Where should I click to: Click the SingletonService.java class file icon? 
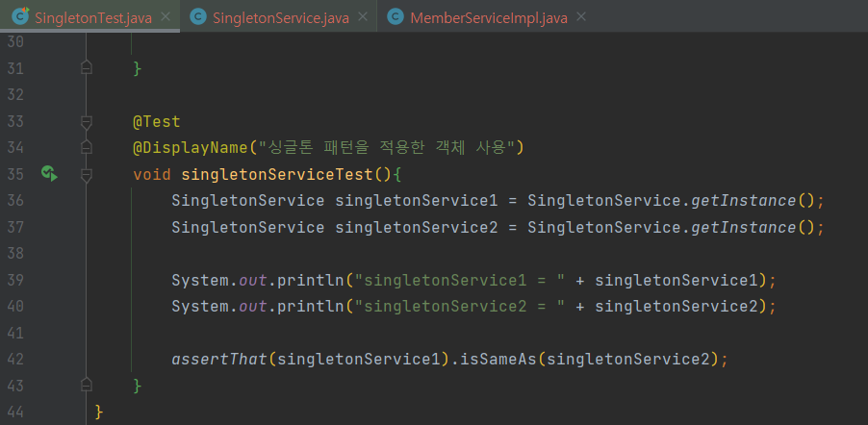coord(198,17)
